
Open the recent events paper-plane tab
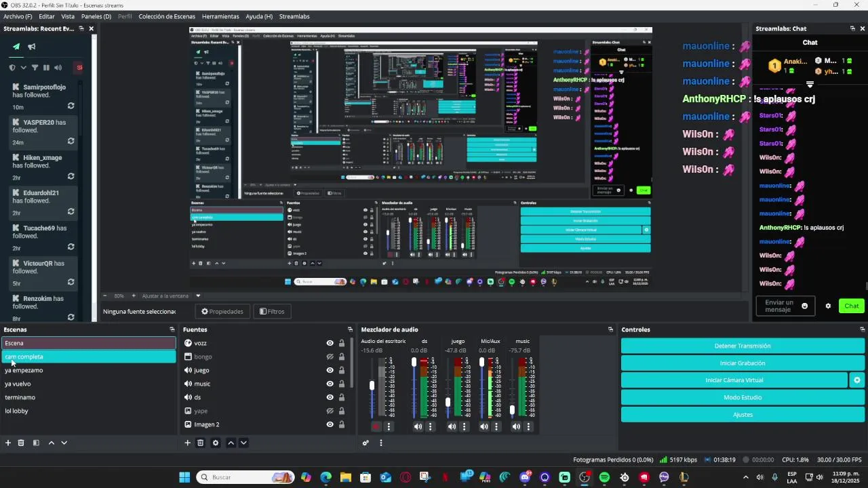coord(16,47)
